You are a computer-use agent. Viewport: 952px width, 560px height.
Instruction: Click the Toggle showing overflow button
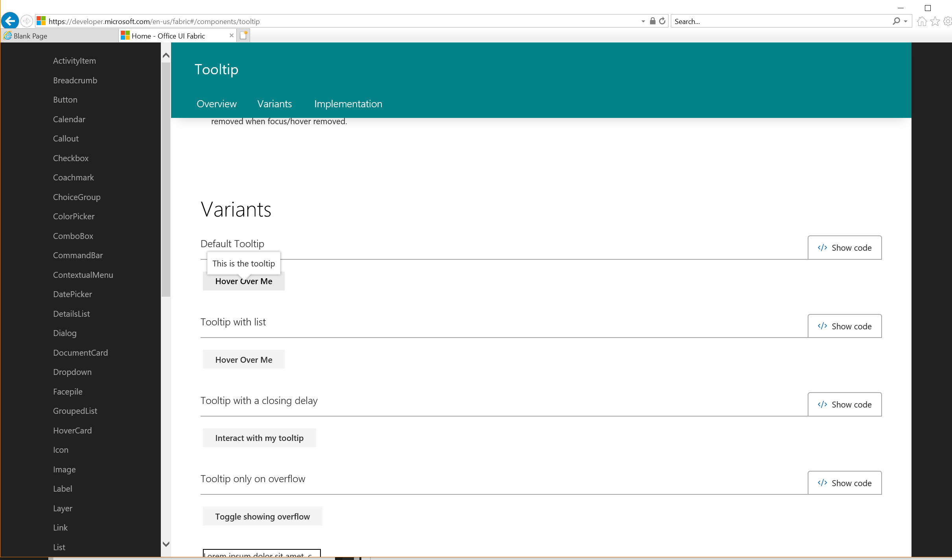262,516
